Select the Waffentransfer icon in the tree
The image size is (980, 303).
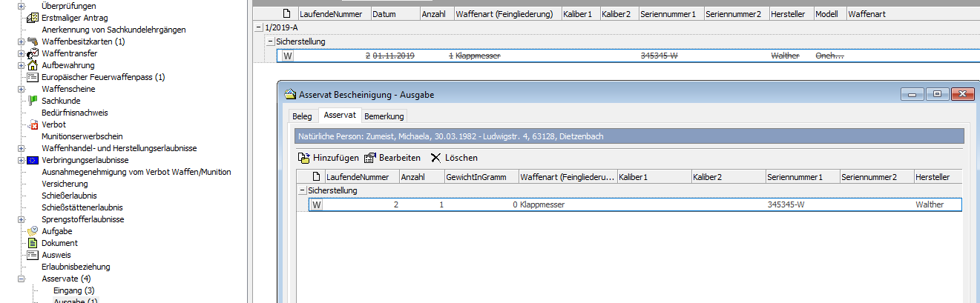32,53
